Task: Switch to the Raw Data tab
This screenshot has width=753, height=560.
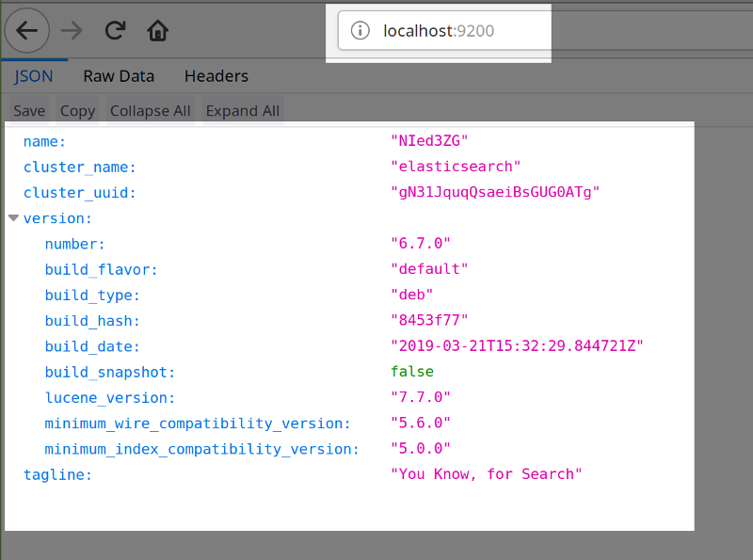Action: point(119,76)
